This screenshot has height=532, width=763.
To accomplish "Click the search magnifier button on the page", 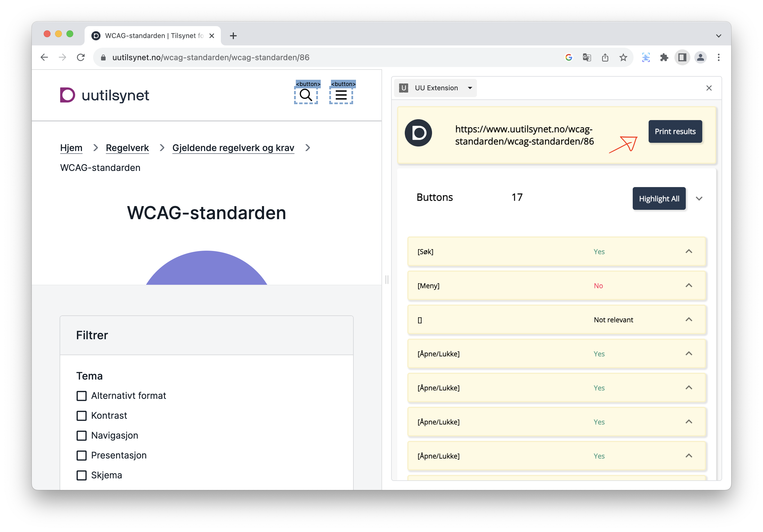I will 306,95.
